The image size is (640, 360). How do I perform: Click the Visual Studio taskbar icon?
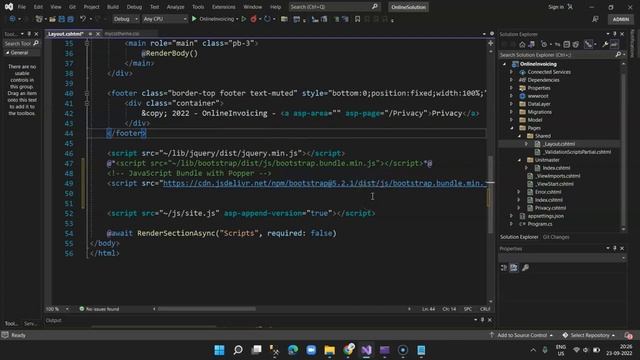pyautogui.click(x=366, y=350)
